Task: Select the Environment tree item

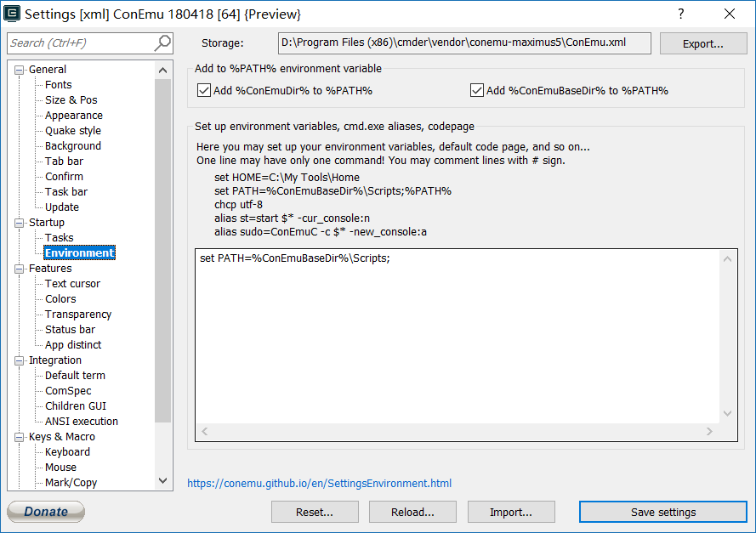Action: tap(80, 253)
